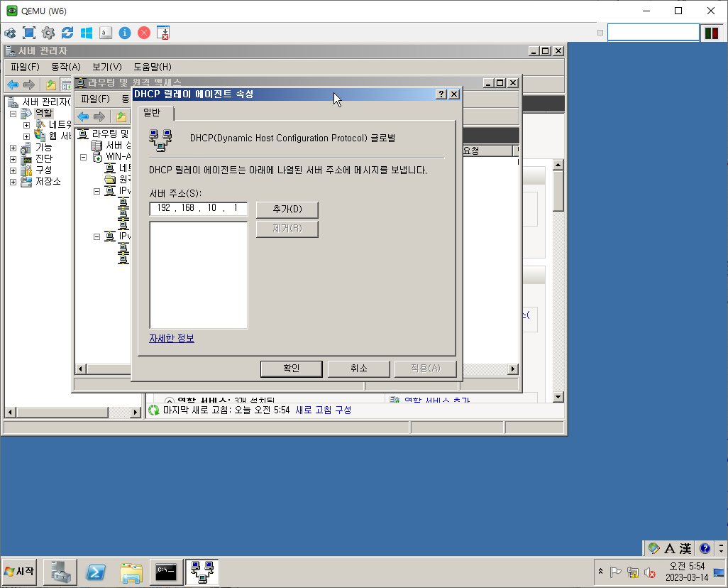Click 추가(D) button to add server address

[x=287, y=209]
